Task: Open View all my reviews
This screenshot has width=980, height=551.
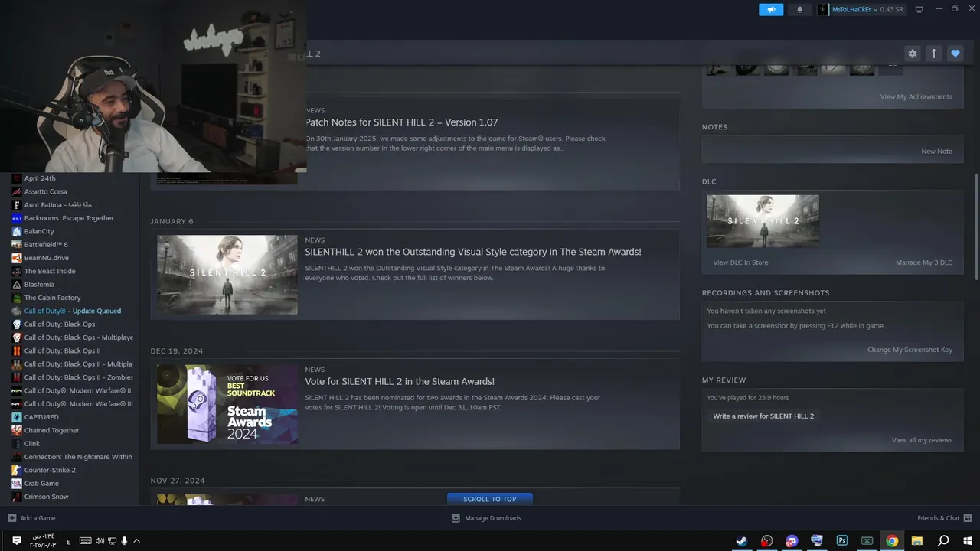Action: 922,440
